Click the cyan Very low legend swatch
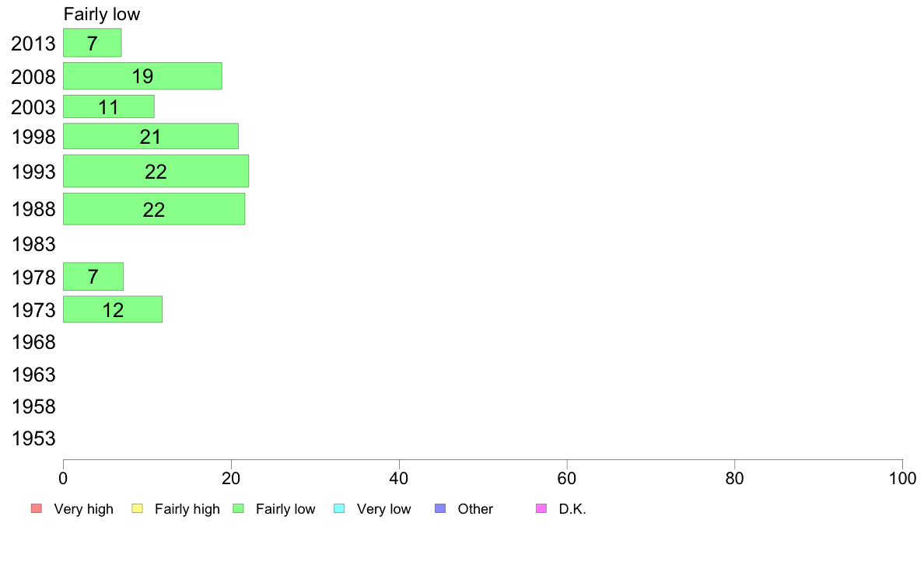The width and height of the screenshot is (924, 572). (339, 508)
